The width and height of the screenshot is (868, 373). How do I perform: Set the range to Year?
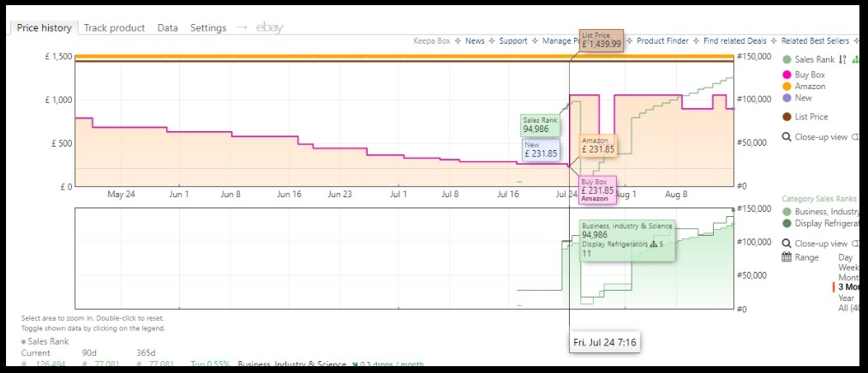(x=846, y=298)
